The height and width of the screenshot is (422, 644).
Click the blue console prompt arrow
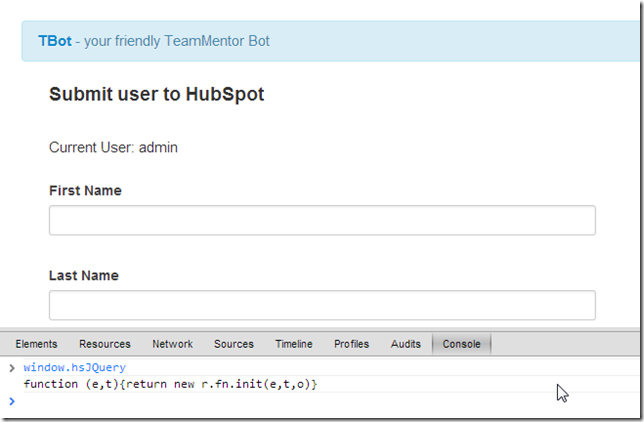12,401
